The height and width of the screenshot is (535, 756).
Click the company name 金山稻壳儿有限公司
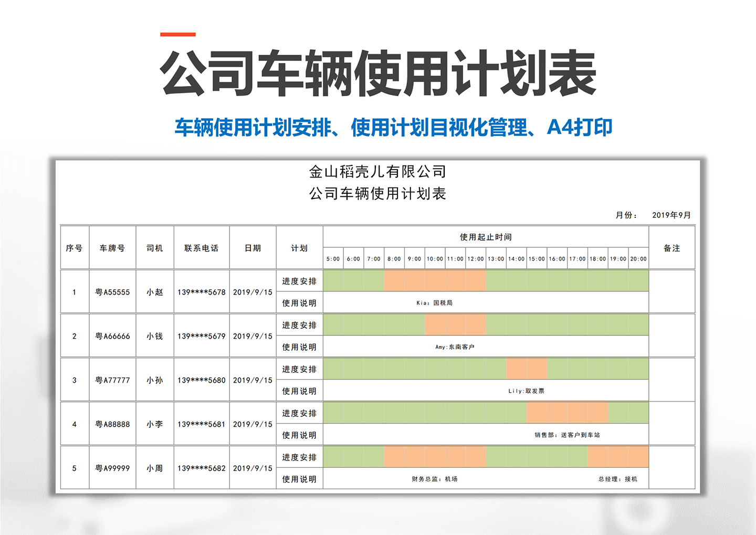coord(377,170)
